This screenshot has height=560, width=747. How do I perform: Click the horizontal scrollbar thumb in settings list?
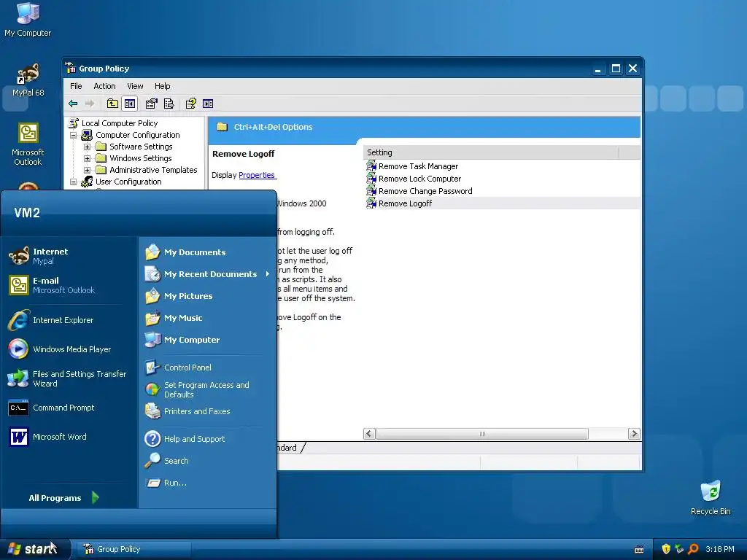(x=482, y=434)
